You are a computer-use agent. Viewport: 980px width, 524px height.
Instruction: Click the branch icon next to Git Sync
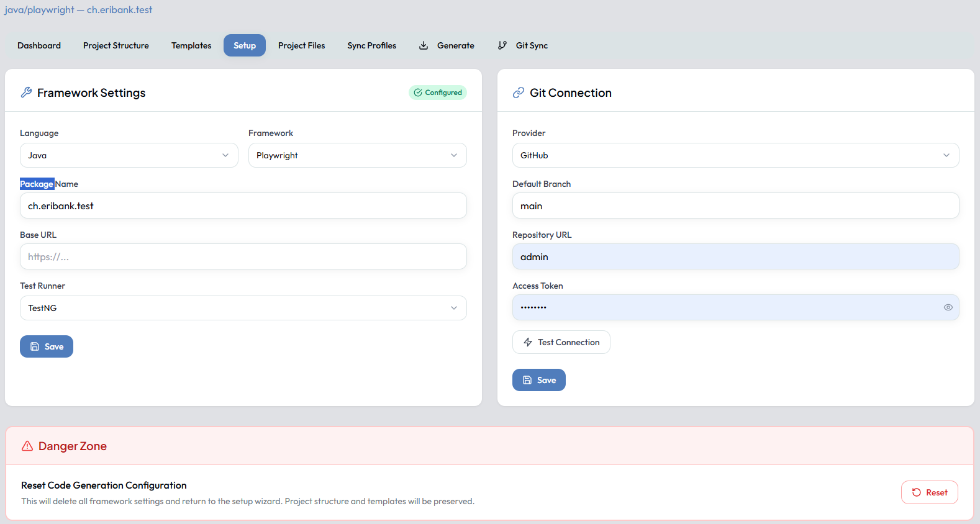click(502, 45)
